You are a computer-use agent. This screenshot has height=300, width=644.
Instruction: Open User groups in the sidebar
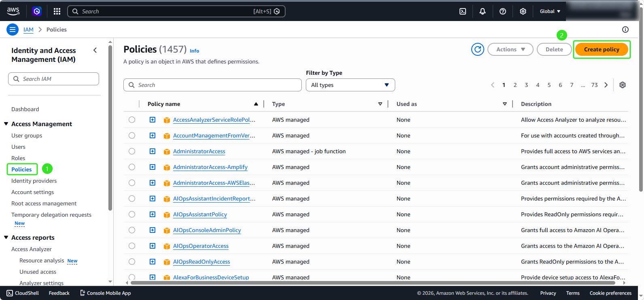27,135
